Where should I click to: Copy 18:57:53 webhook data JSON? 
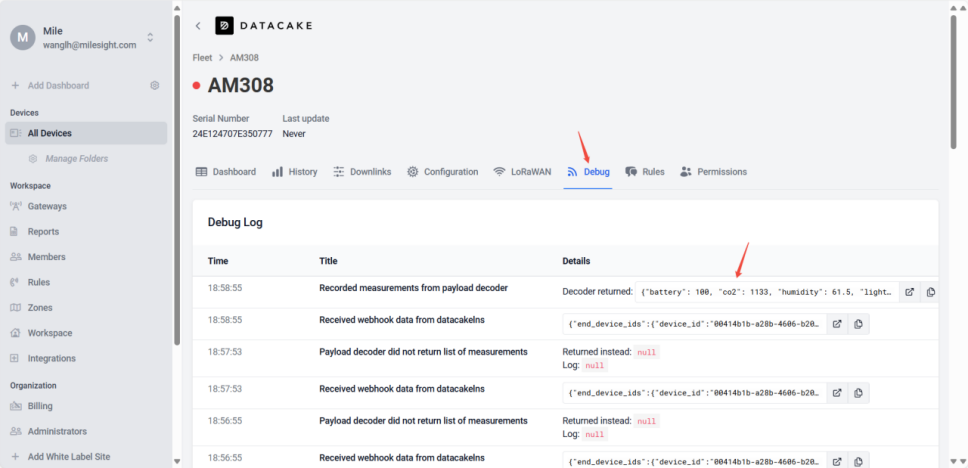[858, 393]
